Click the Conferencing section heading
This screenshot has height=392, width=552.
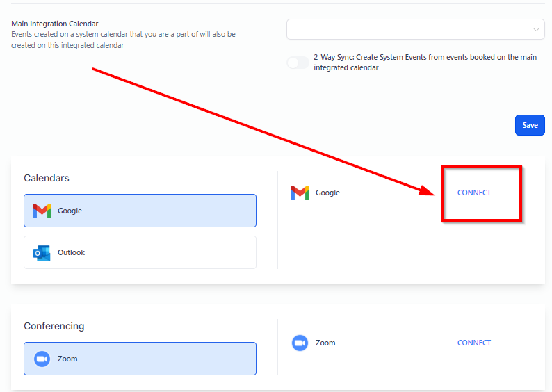click(54, 326)
